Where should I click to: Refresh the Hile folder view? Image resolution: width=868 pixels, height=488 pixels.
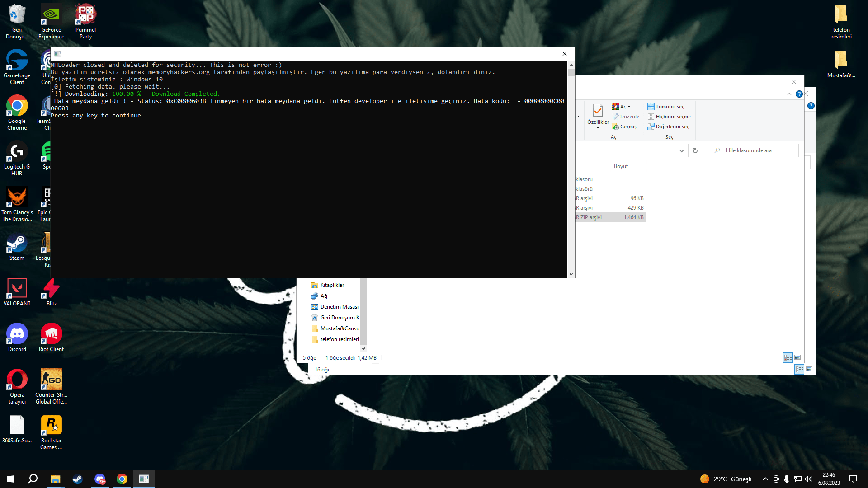pos(695,151)
